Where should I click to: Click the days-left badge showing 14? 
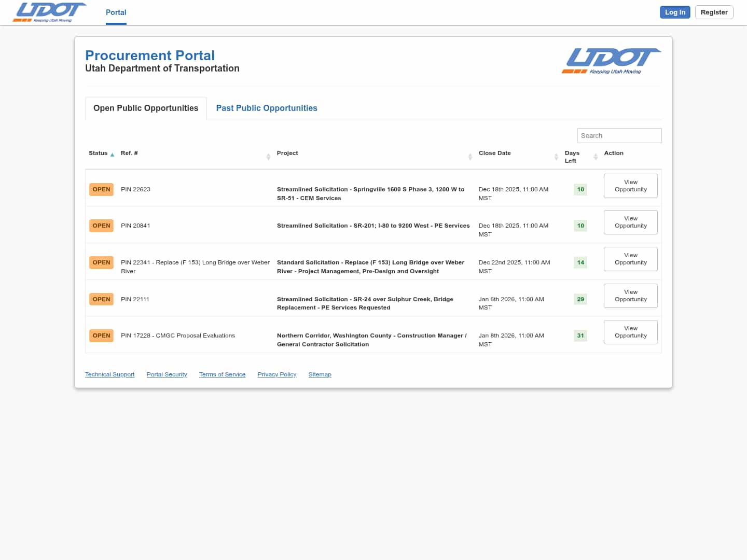(x=580, y=262)
